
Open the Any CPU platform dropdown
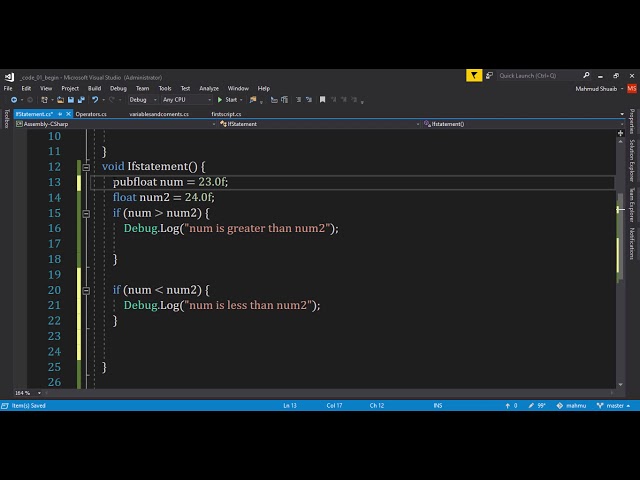[187, 100]
